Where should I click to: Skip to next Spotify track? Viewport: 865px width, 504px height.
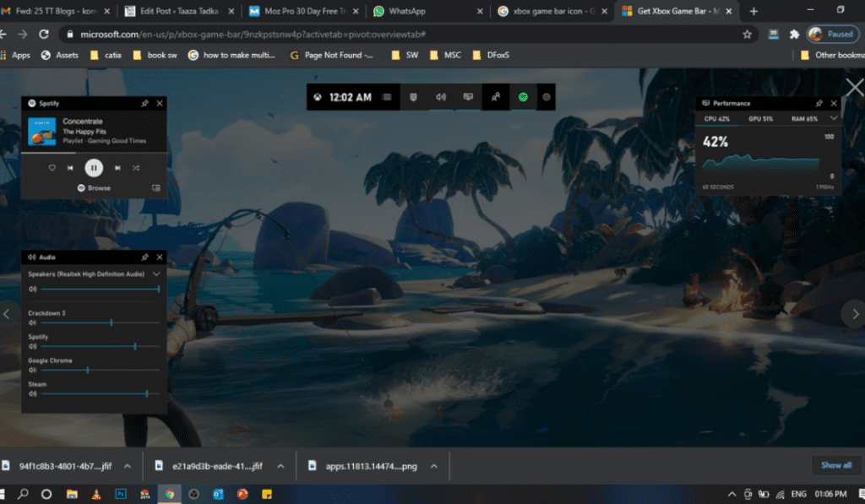pos(117,168)
